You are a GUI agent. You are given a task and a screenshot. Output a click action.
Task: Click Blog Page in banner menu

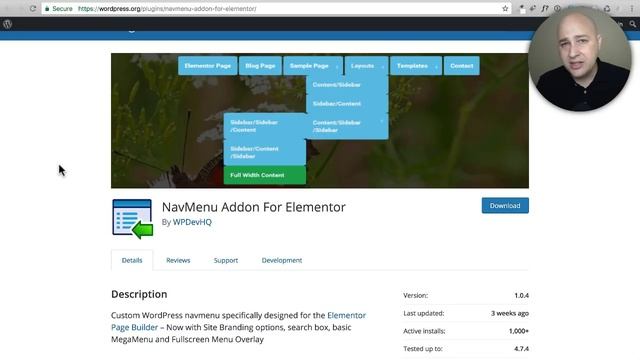[x=260, y=66]
